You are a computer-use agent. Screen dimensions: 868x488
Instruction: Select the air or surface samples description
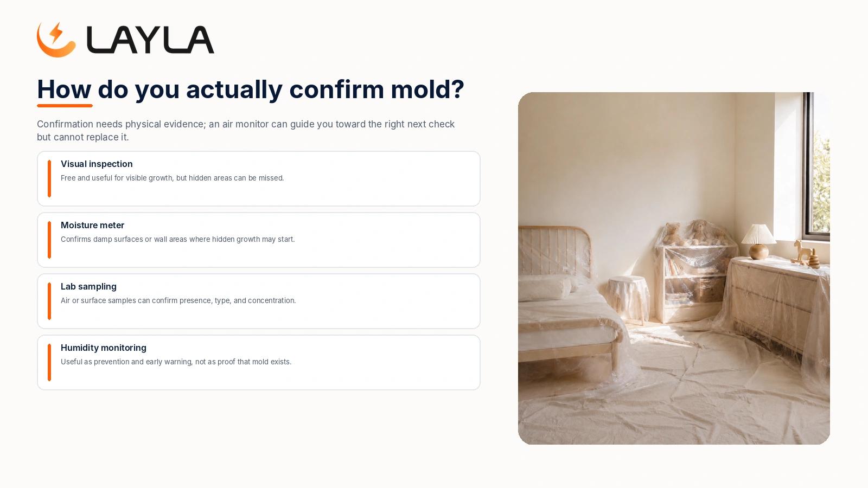178,300
